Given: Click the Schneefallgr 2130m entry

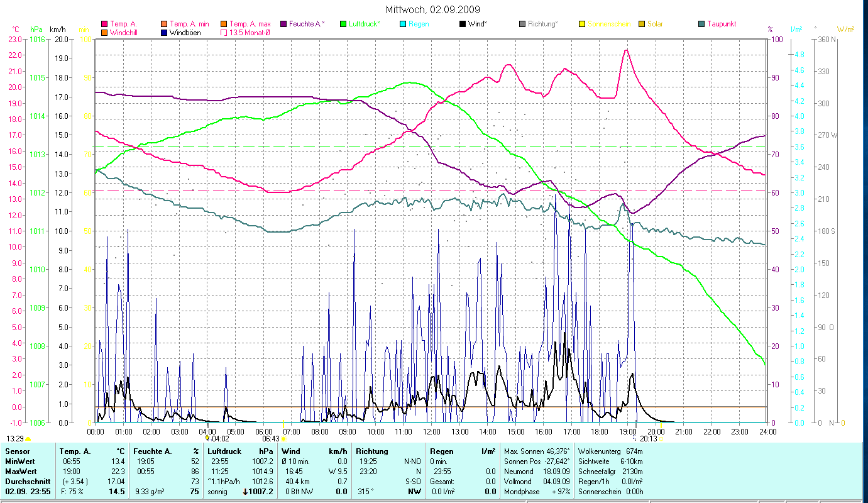Looking at the screenshot, I should pyautogui.click(x=610, y=471).
